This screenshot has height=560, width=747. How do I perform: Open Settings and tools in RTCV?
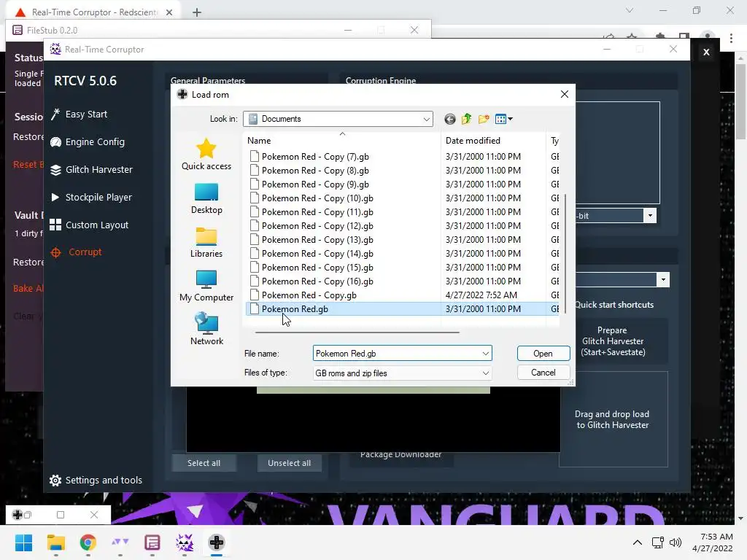point(96,480)
